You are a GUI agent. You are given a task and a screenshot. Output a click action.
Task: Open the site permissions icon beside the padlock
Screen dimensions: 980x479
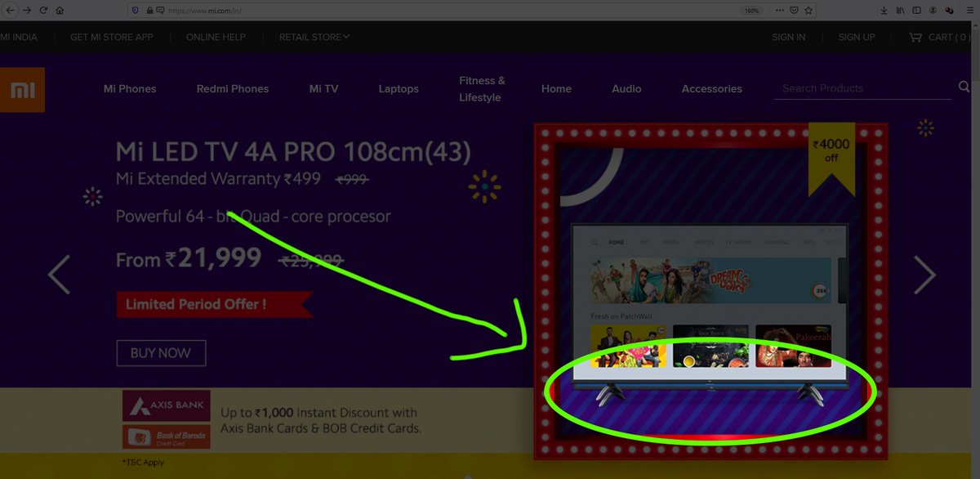pyautogui.click(x=160, y=11)
